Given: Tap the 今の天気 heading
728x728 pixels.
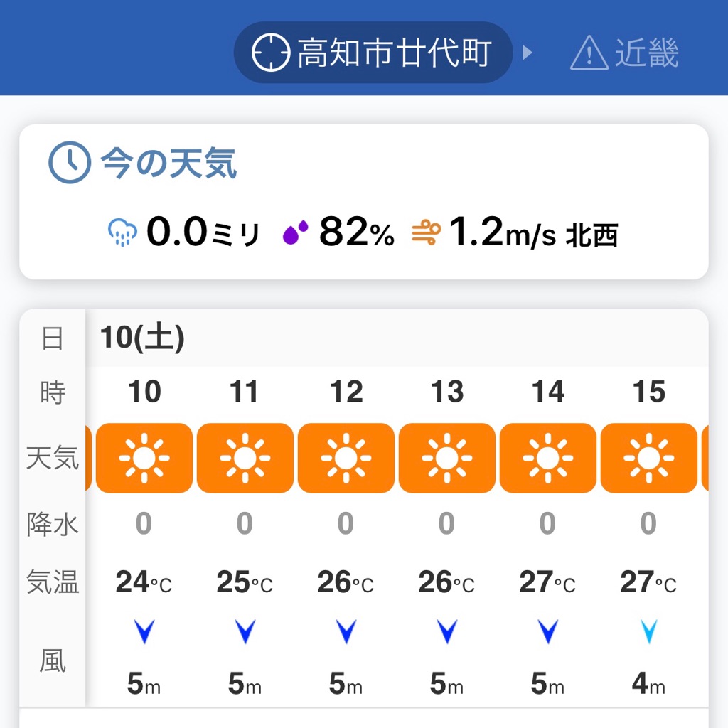Looking at the screenshot, I should pos(168,163).
